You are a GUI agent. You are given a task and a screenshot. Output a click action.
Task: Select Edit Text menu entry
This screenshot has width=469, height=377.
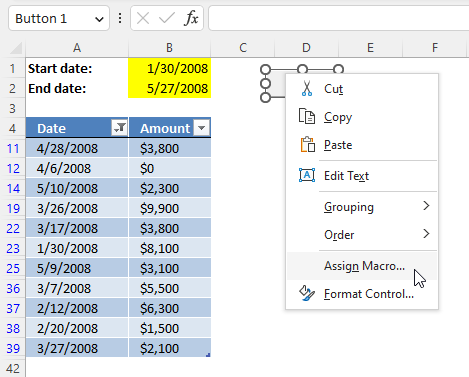362,176
